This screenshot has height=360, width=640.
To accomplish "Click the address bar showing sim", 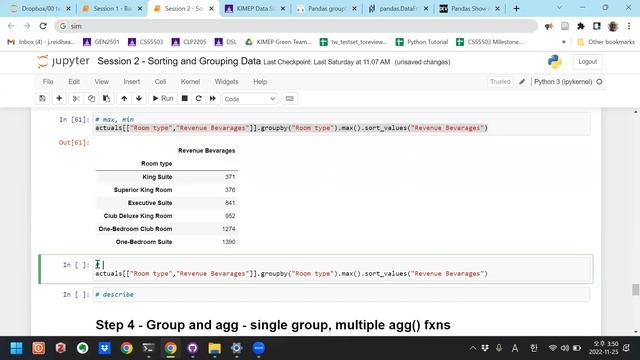I will pos(296,26).
